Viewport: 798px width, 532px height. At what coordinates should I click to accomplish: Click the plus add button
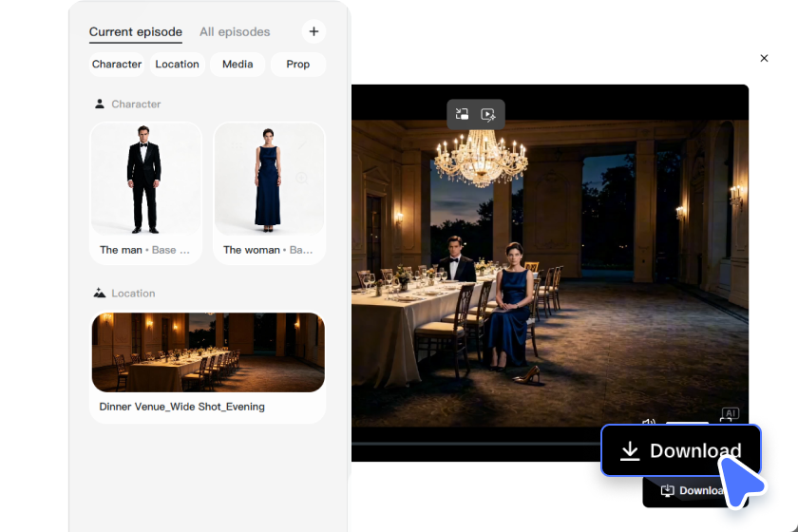pyautogui.click(x=314, y=31)
